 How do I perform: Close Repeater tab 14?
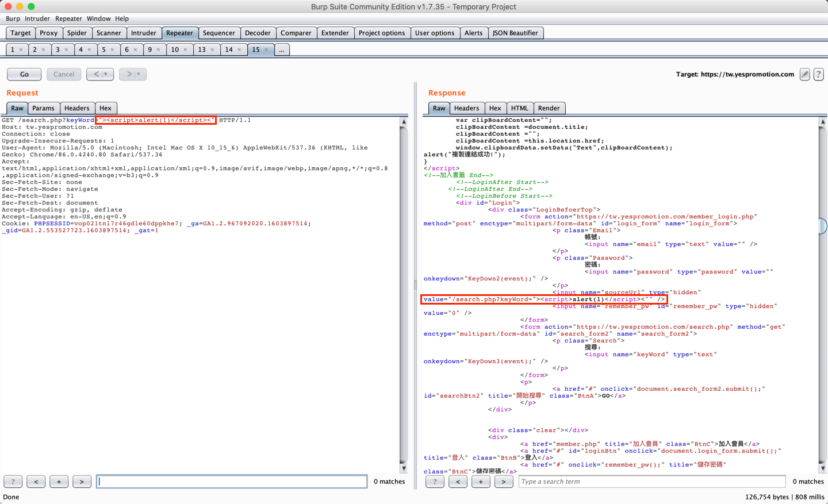[240, 50]
